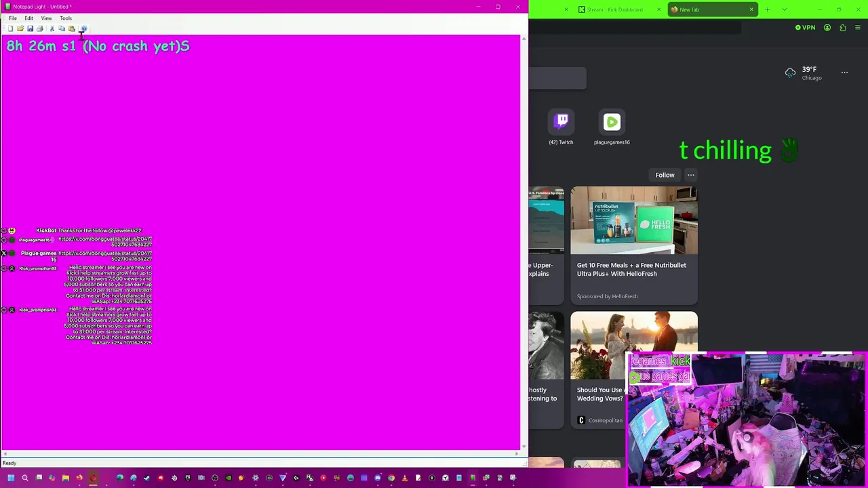Viewport: 868px width, 488px height.
Task: Open Steam from the taskbar
Action: 146,478
